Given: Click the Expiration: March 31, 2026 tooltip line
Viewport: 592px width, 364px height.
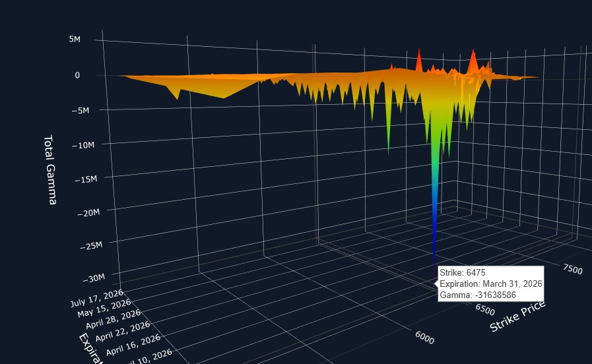Looking at the screenshot, I should pos(491,284).
